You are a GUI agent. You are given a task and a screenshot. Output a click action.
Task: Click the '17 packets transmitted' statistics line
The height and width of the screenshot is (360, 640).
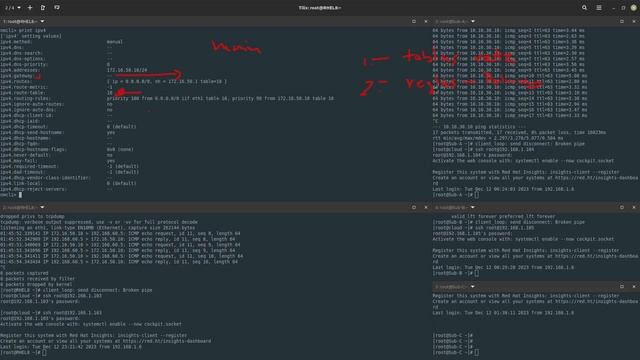(x=519, y=133)
